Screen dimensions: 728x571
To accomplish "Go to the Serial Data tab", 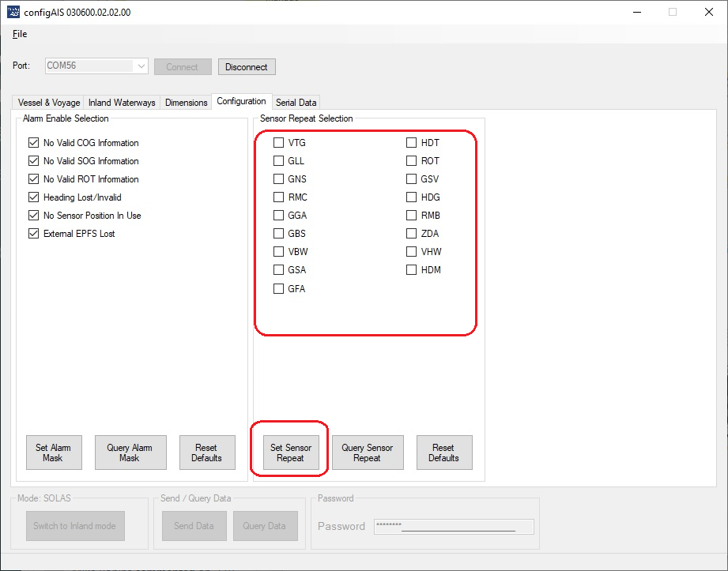I will [296, 103].
